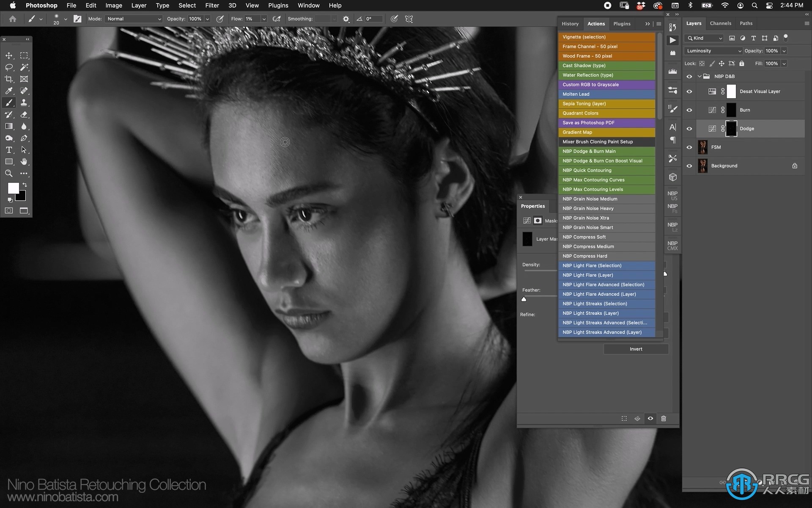Image resolution: width=812 pixels, height=508 pixels.
Task: Select the Rectangular Marquee tool
Action: [x=24, y=55]
